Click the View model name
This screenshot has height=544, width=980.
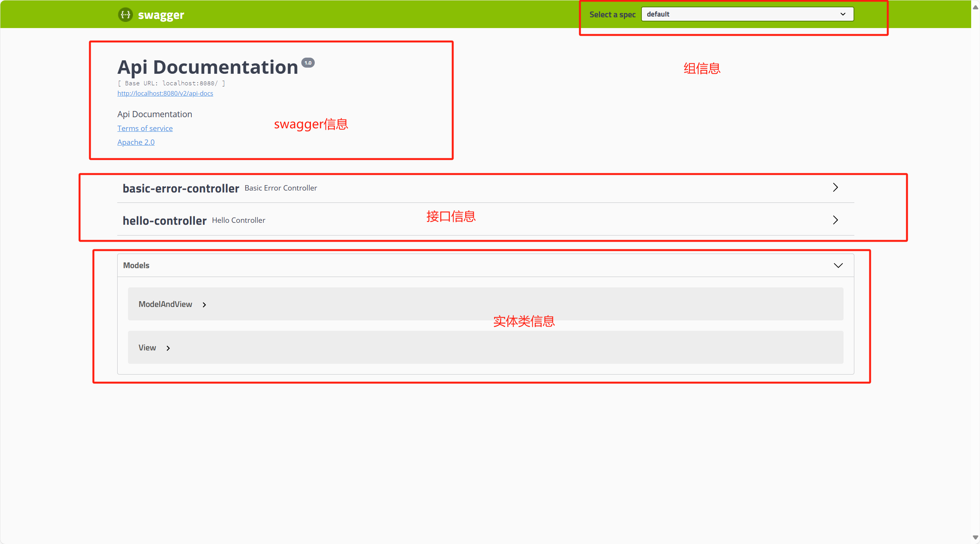coord(147,348)
